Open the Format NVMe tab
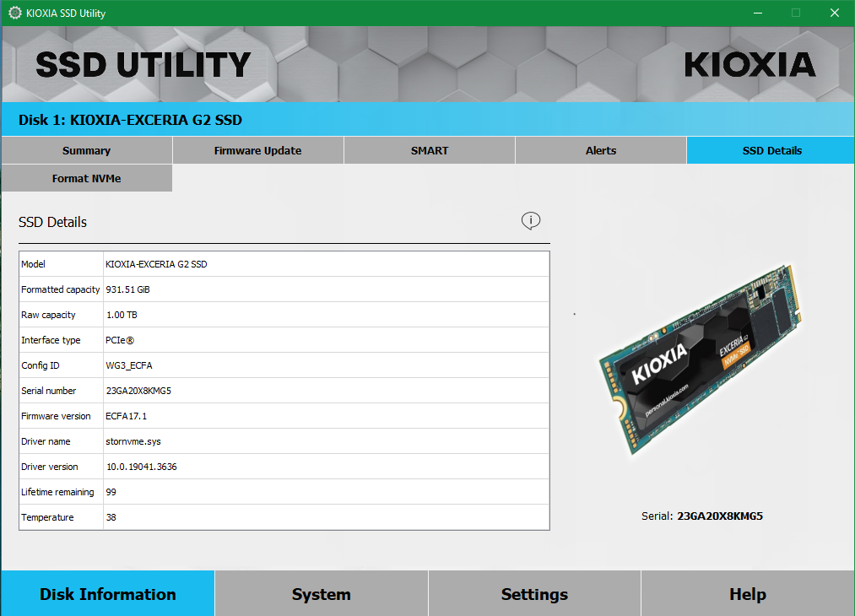Viewport: 855px width, 616px height. (x=87, y=178)
